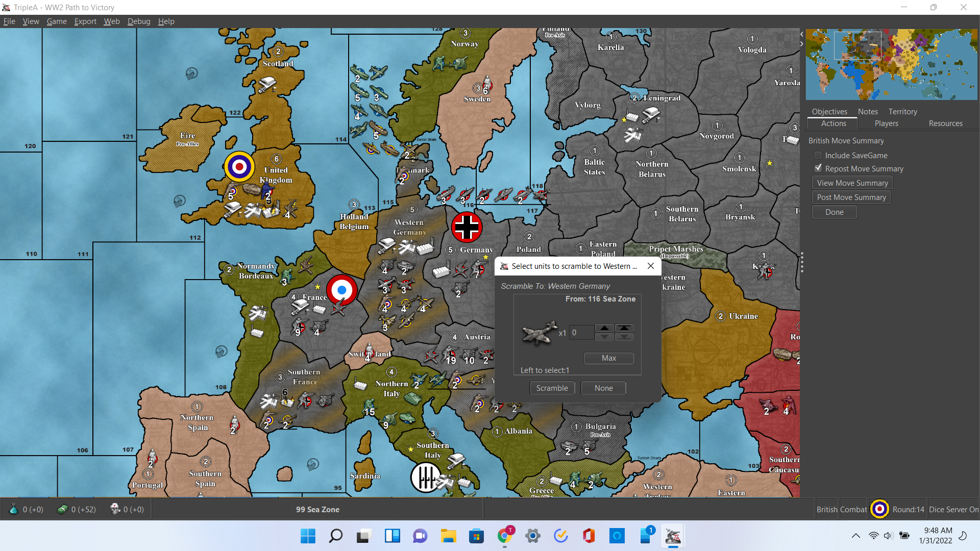Collapse the right side panel using divider arrow

(801, 44)
